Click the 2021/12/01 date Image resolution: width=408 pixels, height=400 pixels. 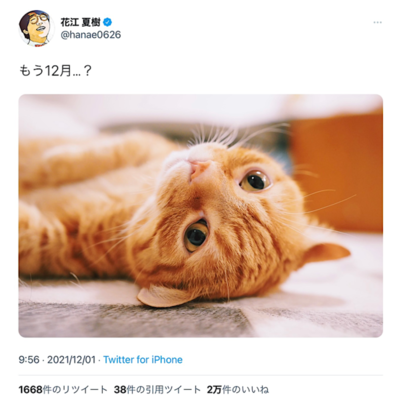(x=71, y=360)
